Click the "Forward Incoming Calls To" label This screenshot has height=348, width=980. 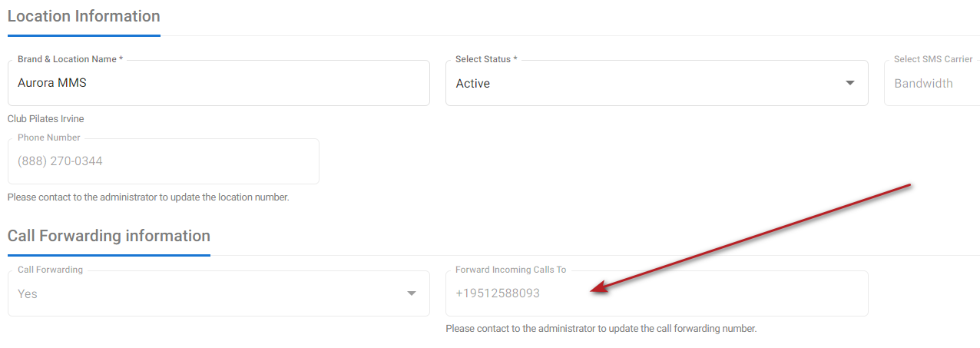[x=511, y=270]
